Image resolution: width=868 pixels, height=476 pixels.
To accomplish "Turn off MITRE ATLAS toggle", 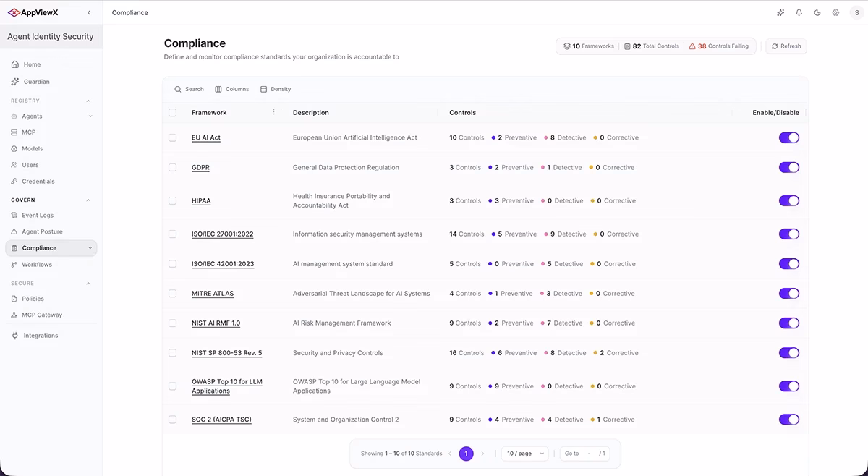I will pyautogui.click(x=789, y=293).
